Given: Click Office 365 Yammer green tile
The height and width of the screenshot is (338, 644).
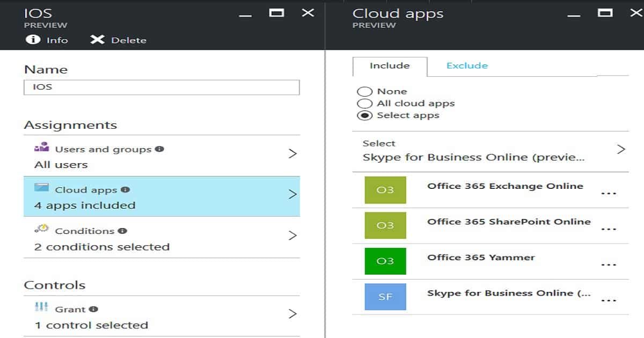Looking at the screenshot, I should [385, 261].
